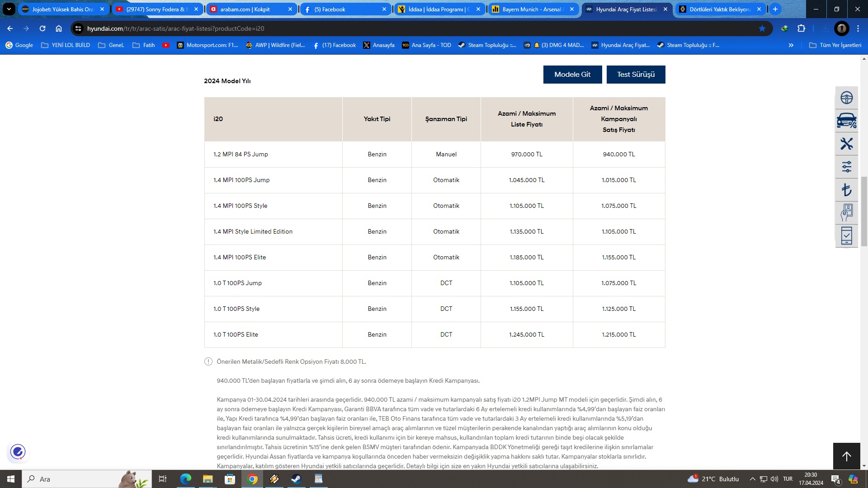868x488 pixels.
Task: Click the Test Sürüşü button
Action: (636, 75)
